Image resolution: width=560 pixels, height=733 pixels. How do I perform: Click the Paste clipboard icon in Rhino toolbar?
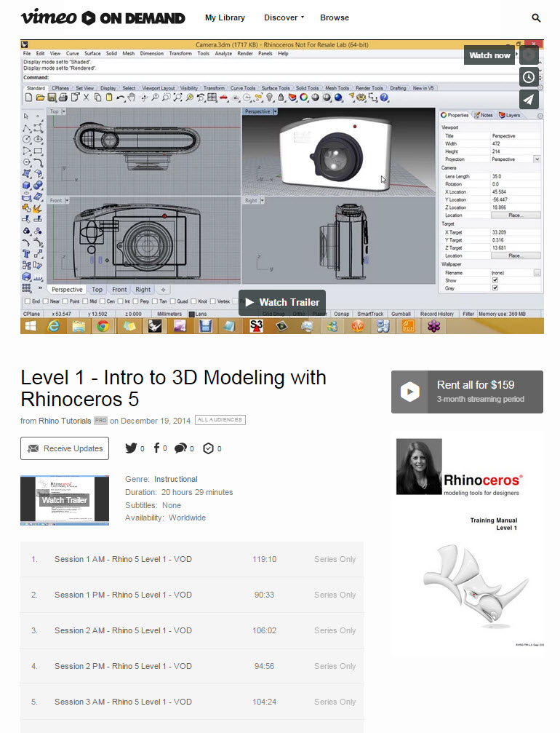(x=109, y=98)
